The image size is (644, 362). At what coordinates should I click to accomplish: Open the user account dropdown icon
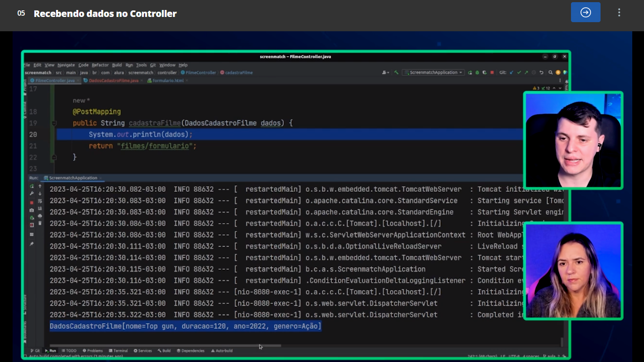pyautogui.click(x=385, y=72)
